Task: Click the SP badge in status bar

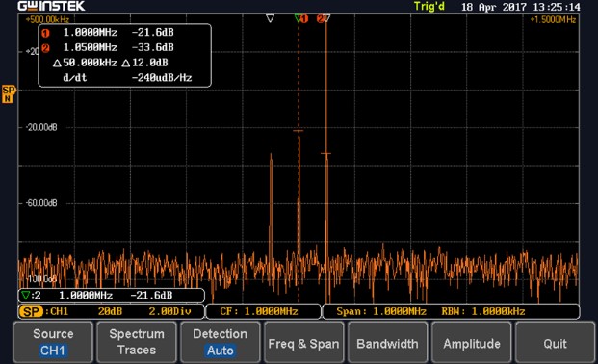Action: tap(31, 312)
